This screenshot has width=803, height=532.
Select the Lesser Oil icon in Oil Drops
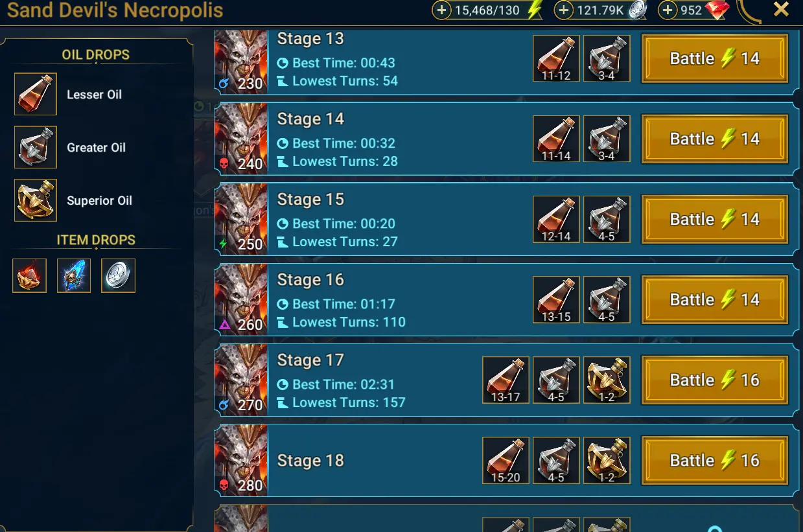tap(36, 94)
